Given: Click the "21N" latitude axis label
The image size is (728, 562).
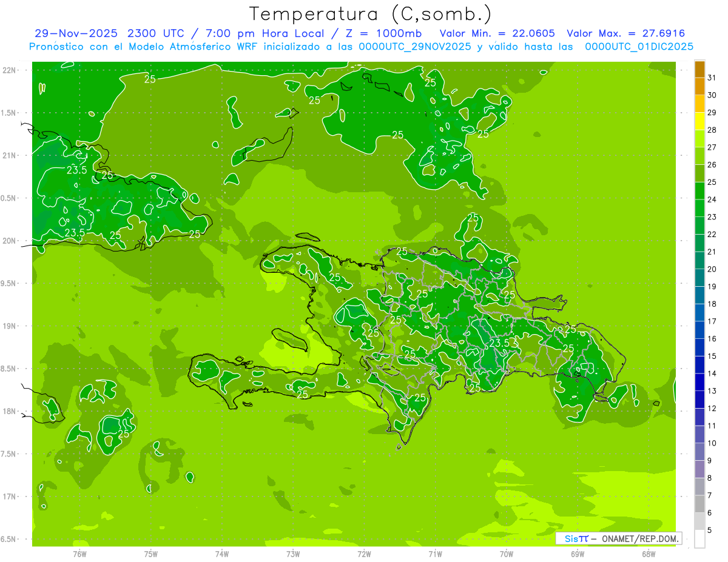Looking at the screenshot, I should (x=10, y=155).
